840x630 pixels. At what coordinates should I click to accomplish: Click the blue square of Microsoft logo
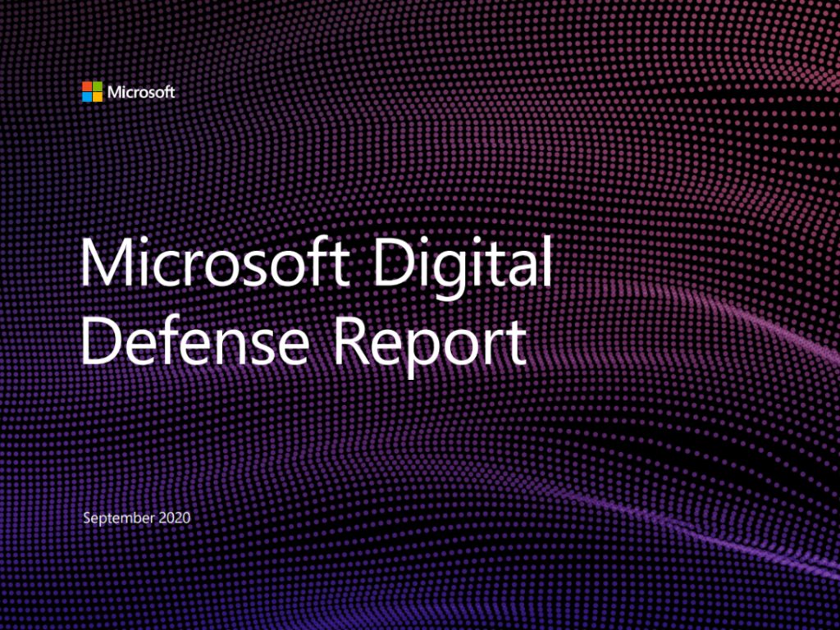pos(87,97)
